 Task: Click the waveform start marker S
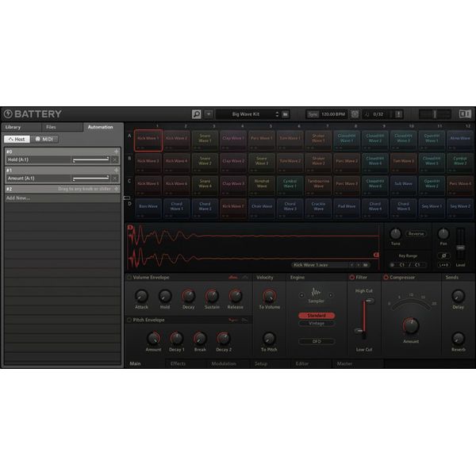coord(130,227)
